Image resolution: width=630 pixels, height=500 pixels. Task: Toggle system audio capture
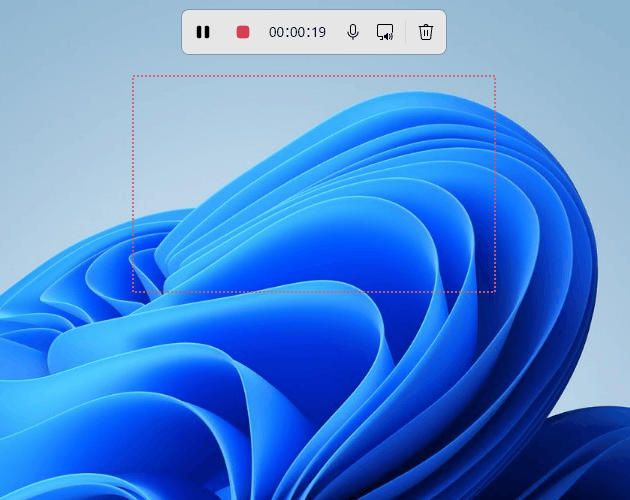pyautogui.click(x=385, y=32)
